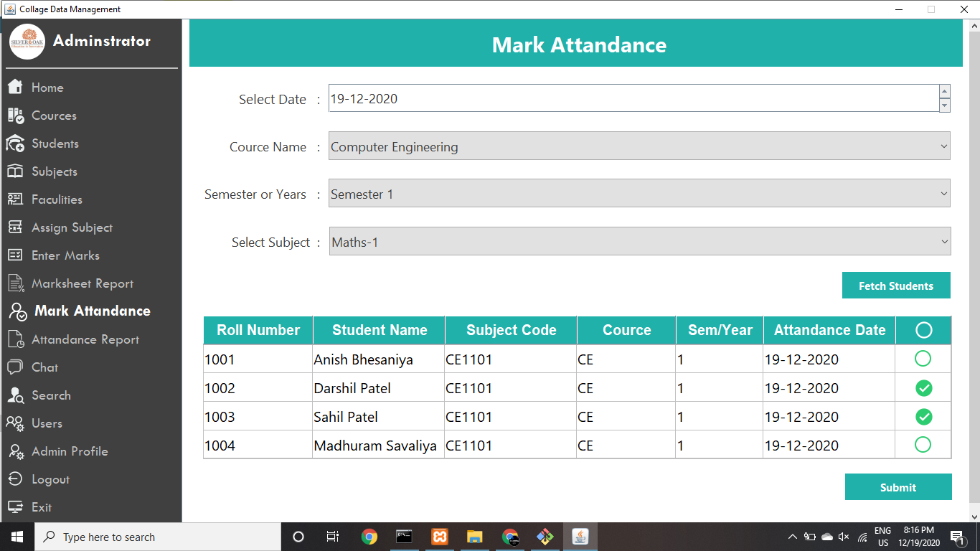Click the Sahil Patel name cell
Image resolution: width=980 pixels, height=551 pixels.
pyautogui.click(x=379, y=417)
